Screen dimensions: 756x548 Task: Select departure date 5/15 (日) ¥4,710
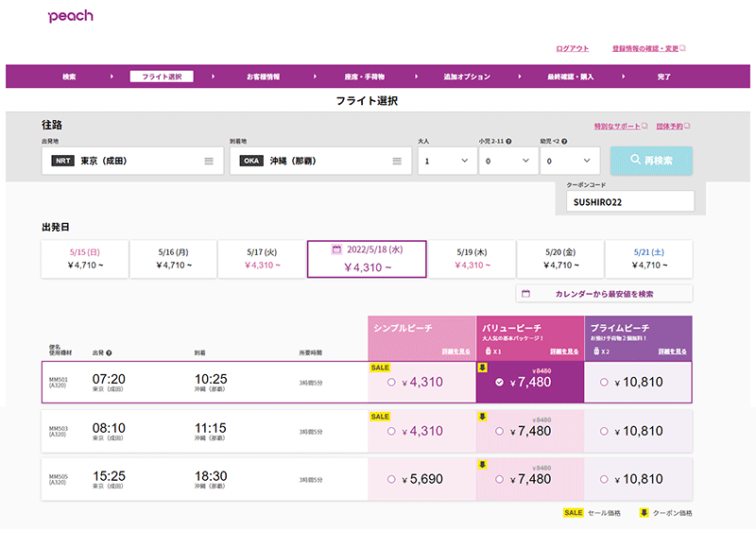click(x=85, y=259)
